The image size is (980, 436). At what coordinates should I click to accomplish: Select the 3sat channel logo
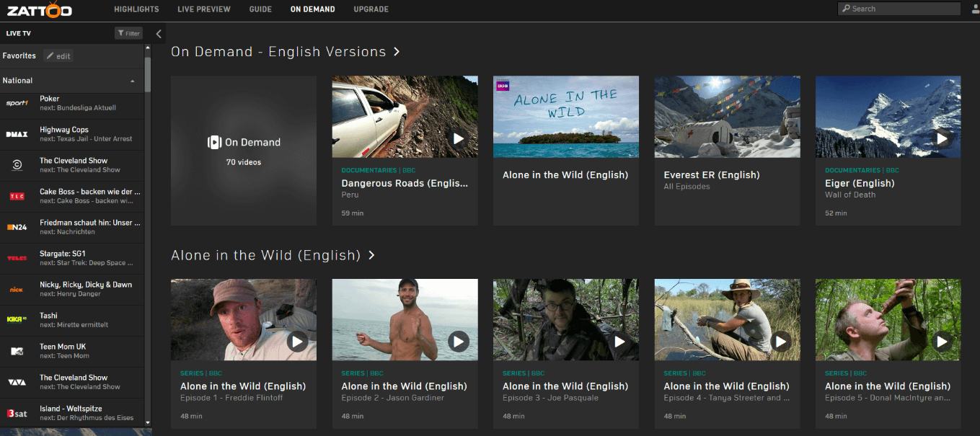(x=17, y=413)
